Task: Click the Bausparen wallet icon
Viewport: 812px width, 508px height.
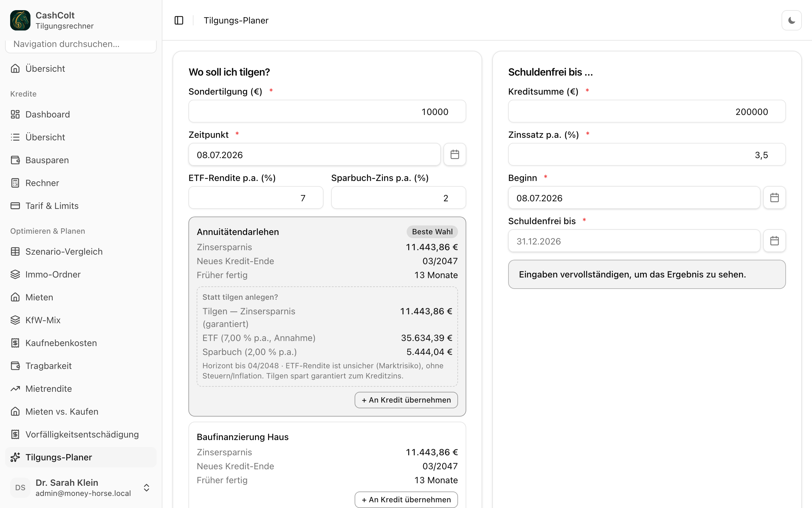Action: click(x=15, y=160)
